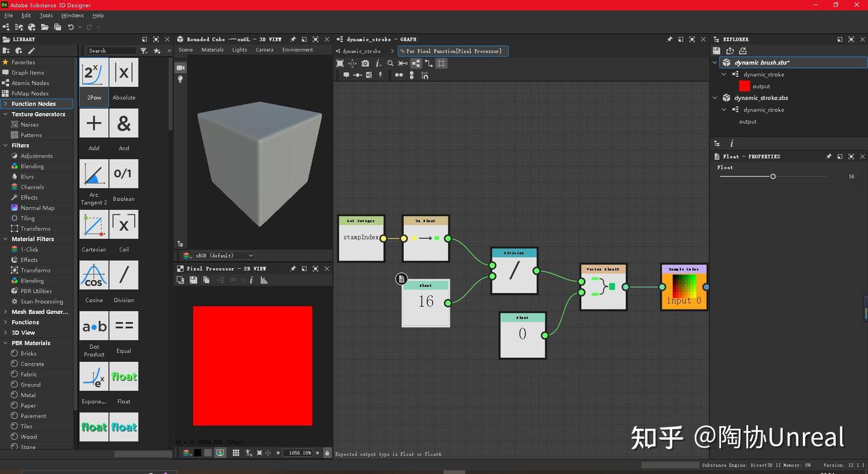The height and width of the screenshot is (474, 868).
Task: Click the dynamic_stroke breadcrumb in graph header
Action: (x=362, y=51)
